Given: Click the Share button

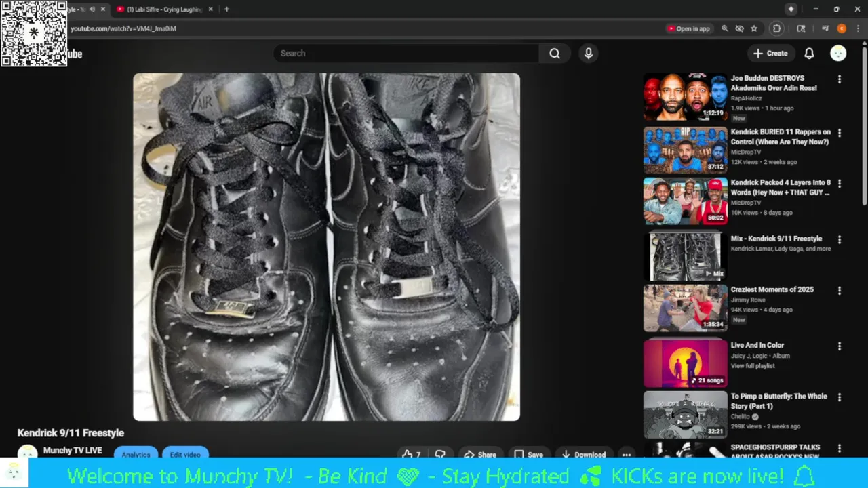Looking at the screenshot, I should [480, 455].
